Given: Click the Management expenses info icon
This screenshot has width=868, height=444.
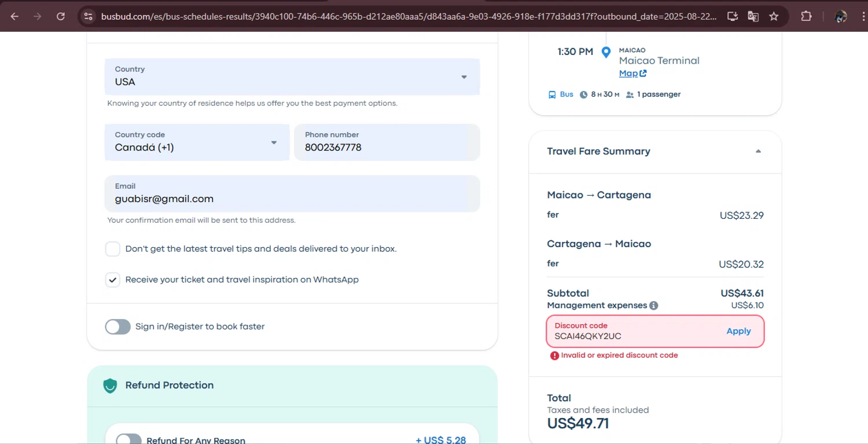Looking at the screenshot, I should (653, 306).
